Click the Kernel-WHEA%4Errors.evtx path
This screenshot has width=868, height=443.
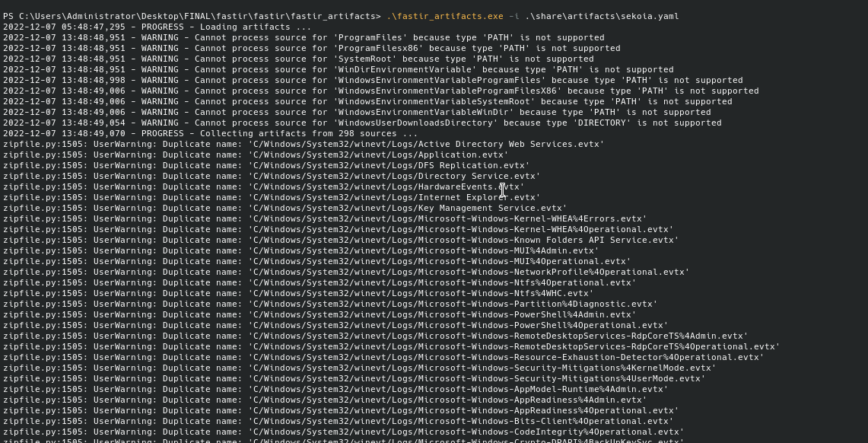[x=447, y=218]
